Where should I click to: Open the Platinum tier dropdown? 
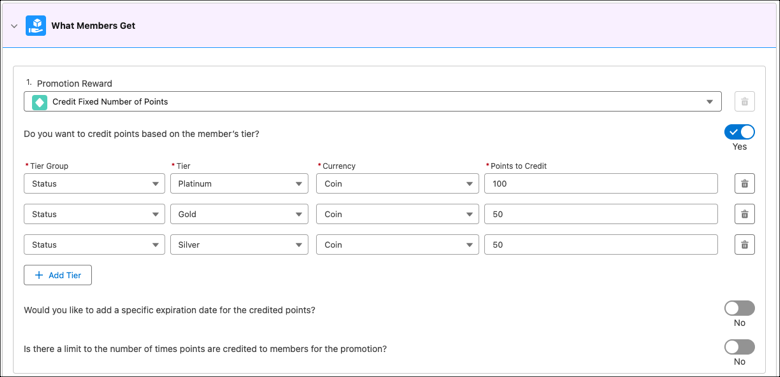pos(240,184)
